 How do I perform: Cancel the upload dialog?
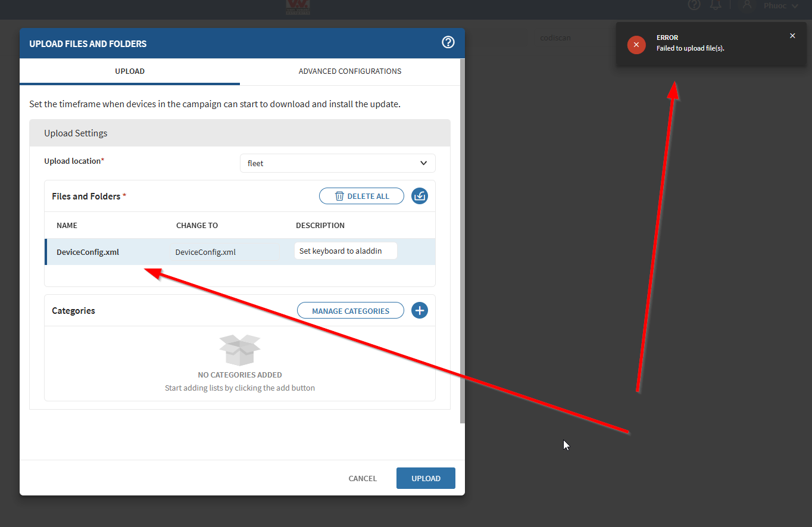point(363,478)
